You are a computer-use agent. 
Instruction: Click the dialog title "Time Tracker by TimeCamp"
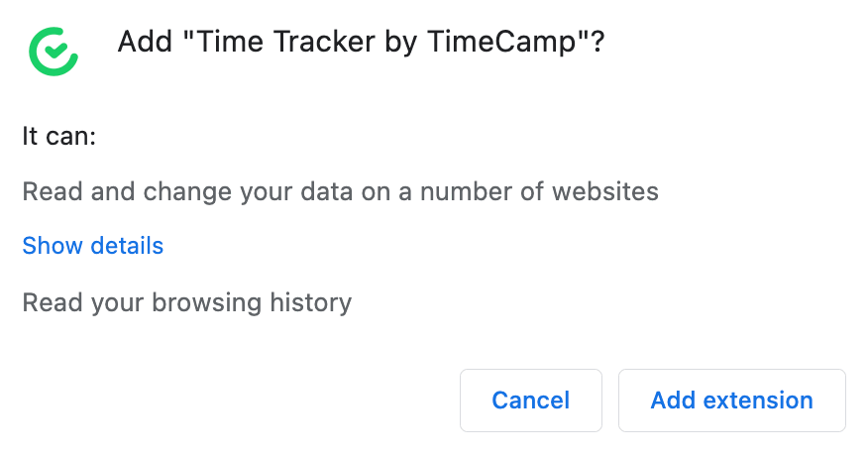361,43
